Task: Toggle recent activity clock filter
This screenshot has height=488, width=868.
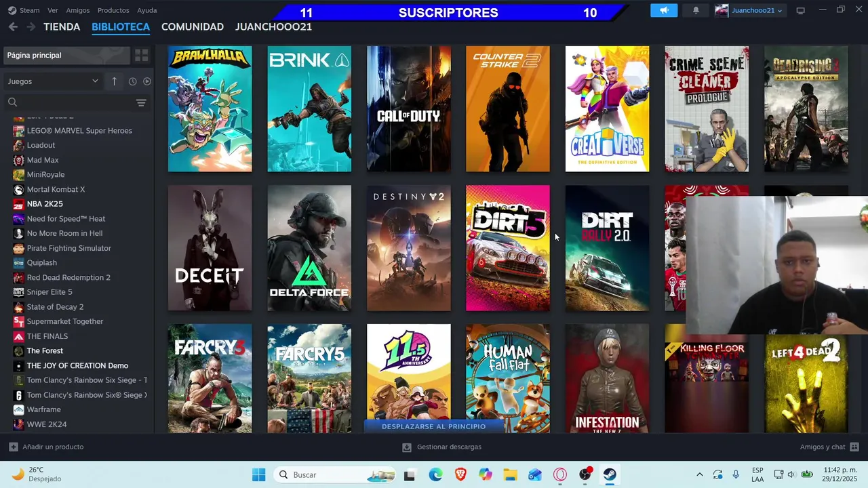Action: 132,81
